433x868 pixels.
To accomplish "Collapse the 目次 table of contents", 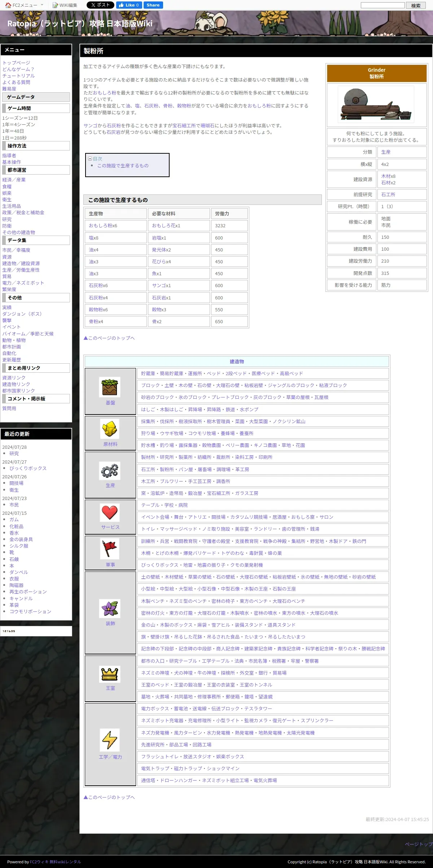I will [x=90, y=159].
